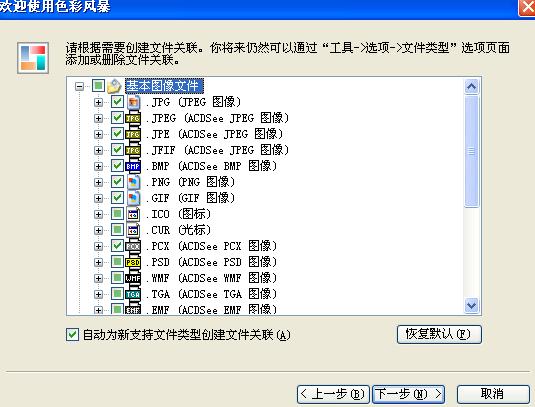Click the .JPEG ACDSee JPEG file icon
This screenshot has width=535, height=407.
133,118
